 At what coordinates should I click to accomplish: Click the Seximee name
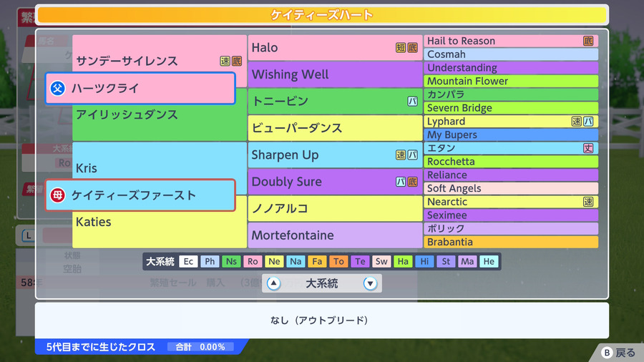[447, 215]
